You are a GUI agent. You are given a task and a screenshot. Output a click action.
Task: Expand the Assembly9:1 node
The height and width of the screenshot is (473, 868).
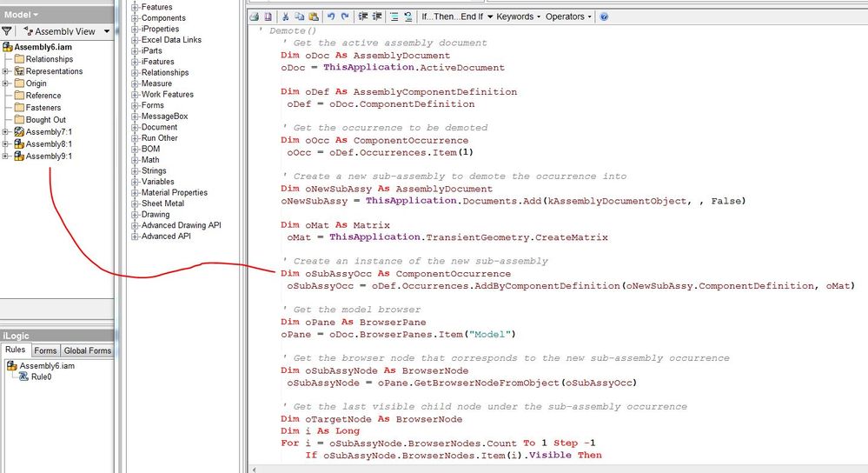[5, 157]
